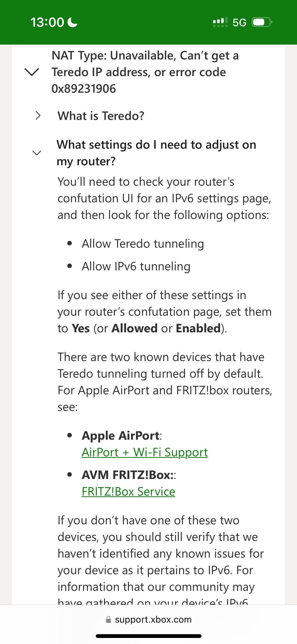Tap the battery status icon
The image size is (297, 644).
(x=262, y=22)
